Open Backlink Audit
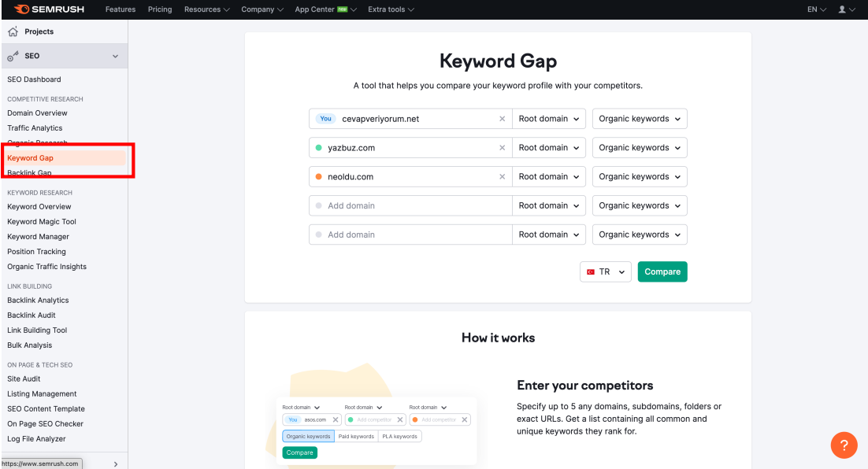This screenshot has width=868, height=469. [32, 316]
